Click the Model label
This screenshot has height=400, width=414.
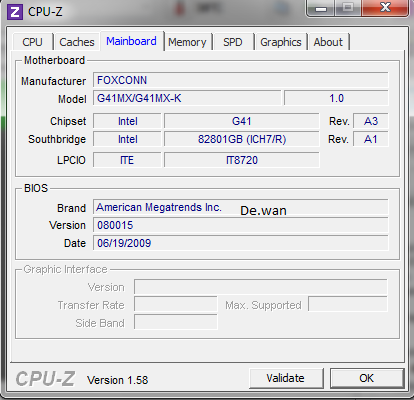72,99
